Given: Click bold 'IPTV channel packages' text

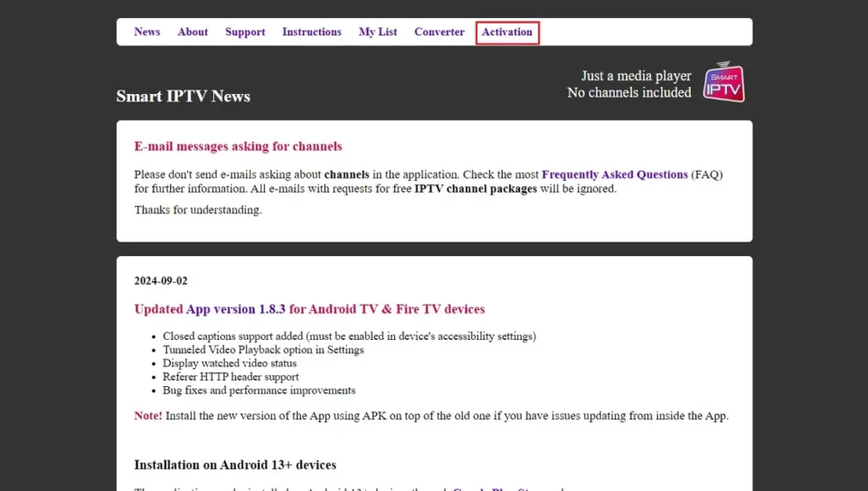Looking at the screenshot, I should (x=476, y=189).
